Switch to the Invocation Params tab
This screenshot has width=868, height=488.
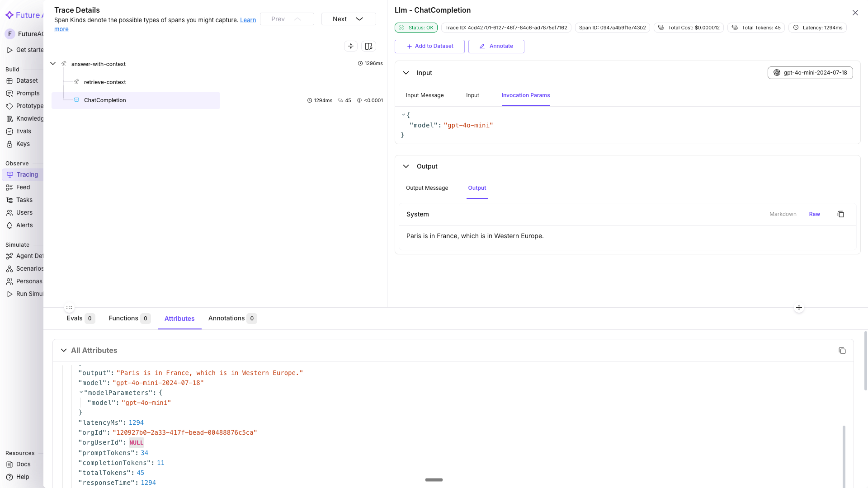[x=525, y=95]
